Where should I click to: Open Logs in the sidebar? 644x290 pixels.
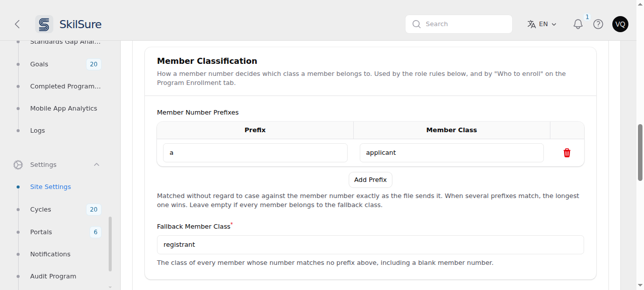(38, 131)
